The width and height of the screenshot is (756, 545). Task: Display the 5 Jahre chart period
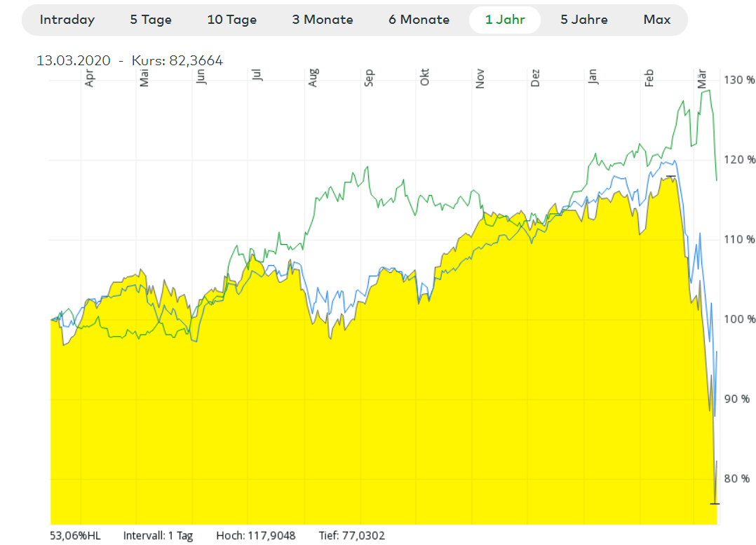583,20
